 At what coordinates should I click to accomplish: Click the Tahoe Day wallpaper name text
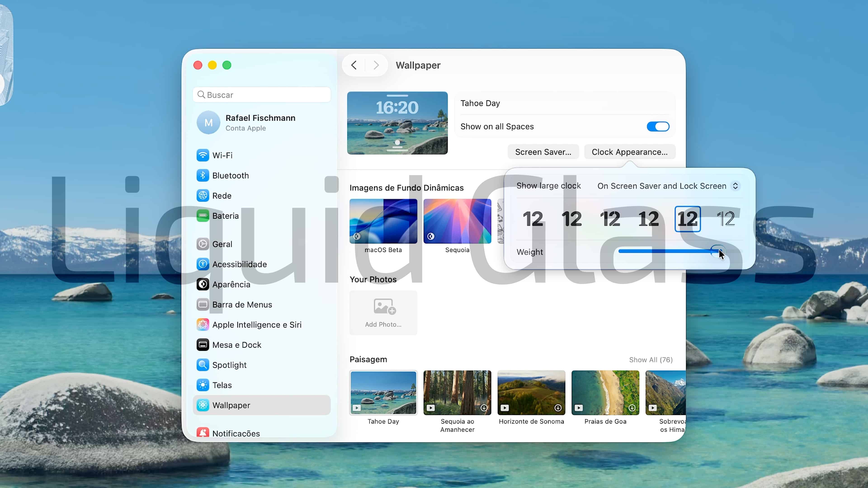click(x=480, y=103)
